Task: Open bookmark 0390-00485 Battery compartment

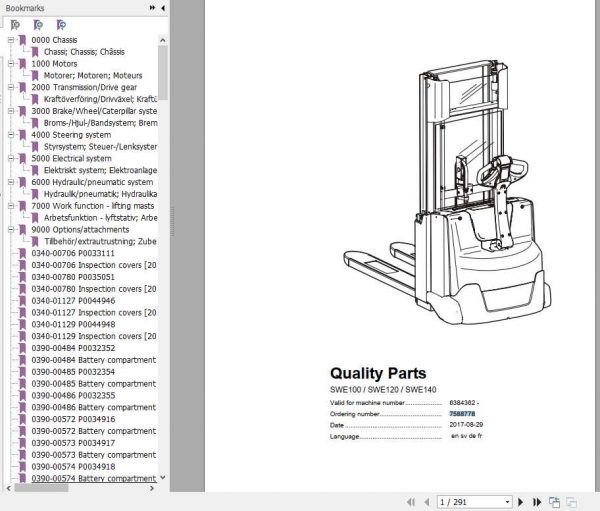Action: (x=94, y=384)
